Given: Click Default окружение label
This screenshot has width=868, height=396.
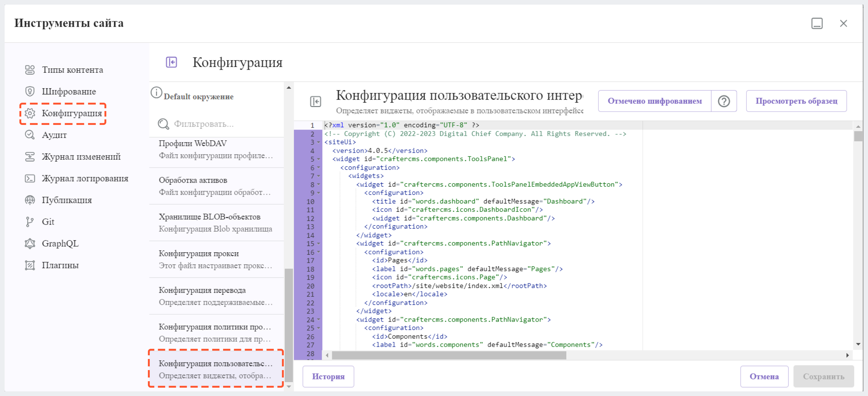Looking at the screenshot, I should (x=198, y=97).
